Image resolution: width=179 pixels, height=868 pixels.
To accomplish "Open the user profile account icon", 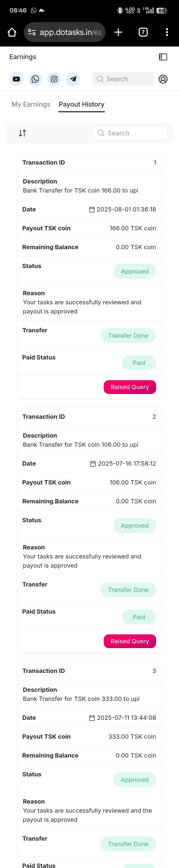I will (x=163, y=79).
